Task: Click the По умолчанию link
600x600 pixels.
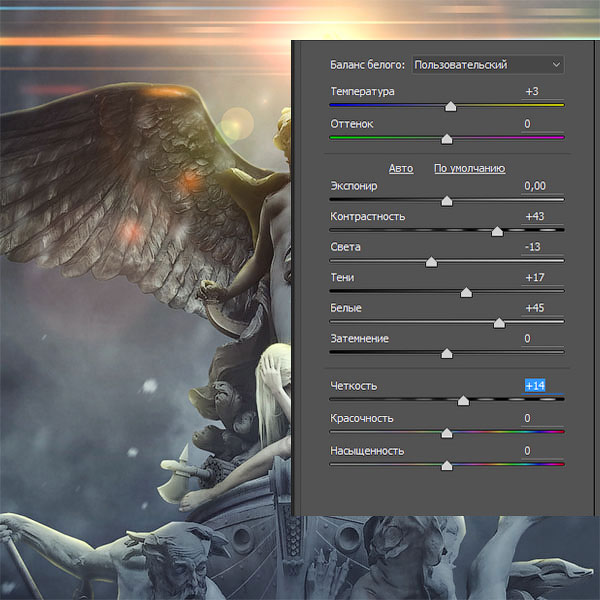Action: (470, 168)
